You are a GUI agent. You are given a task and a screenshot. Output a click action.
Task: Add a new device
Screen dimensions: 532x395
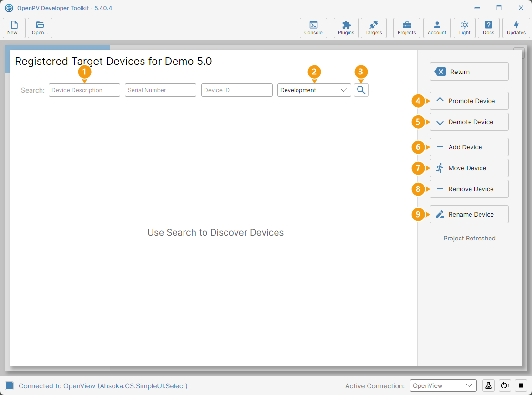pyautogui.click(x=469, y=147)
